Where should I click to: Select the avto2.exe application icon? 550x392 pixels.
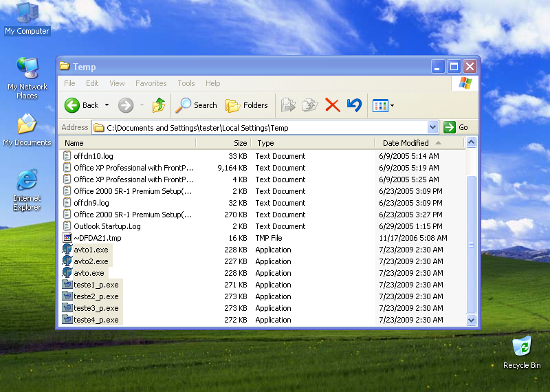click(x=67, y=261)
